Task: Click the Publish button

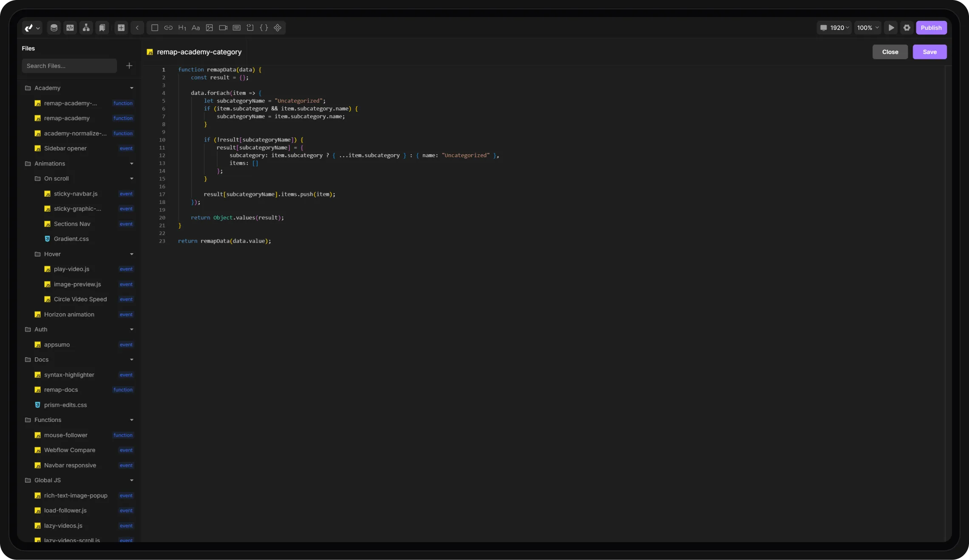Action: click(x=931, y=28)
